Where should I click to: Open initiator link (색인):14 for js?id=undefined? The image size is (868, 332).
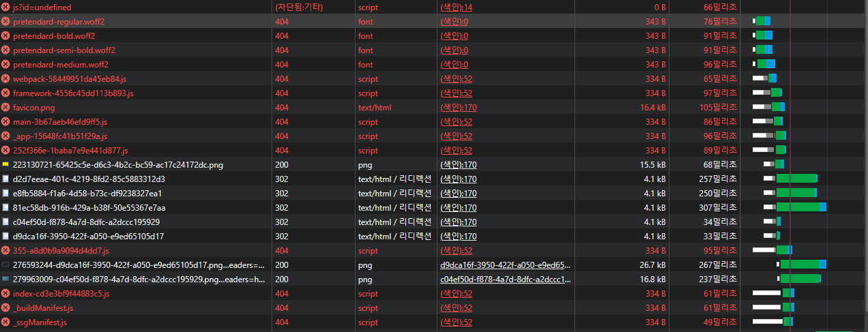[456, 7]
